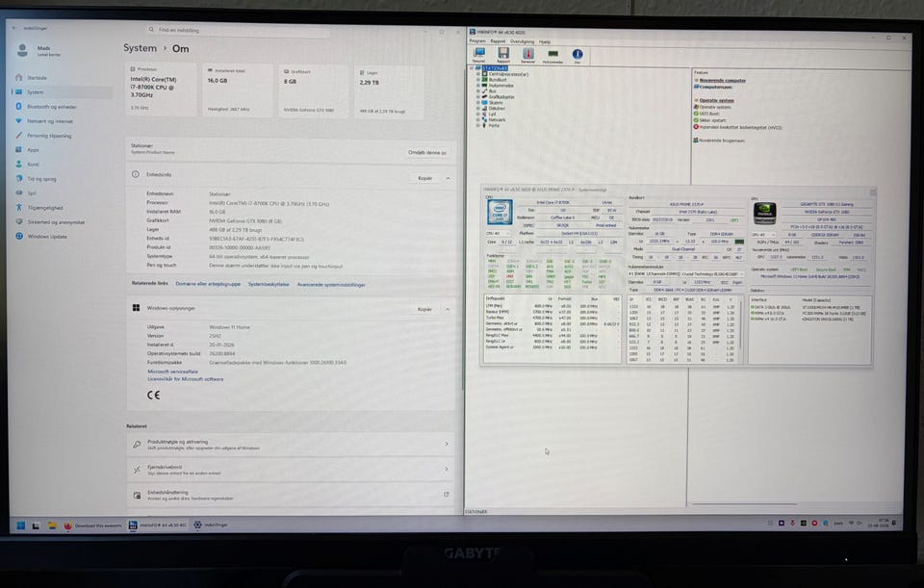Open Fjernskrivebord settings row

tap(291, 470)
